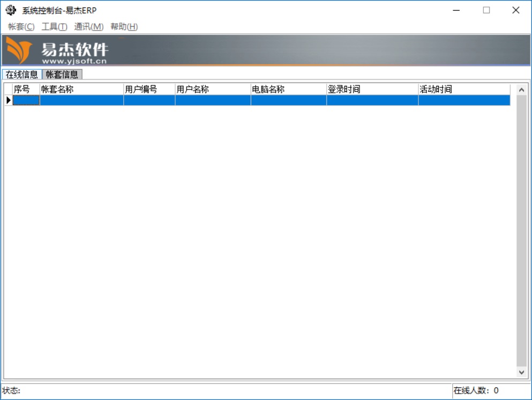
Task: Switch to the 帐套信息 tab
Action: (62, 75)
